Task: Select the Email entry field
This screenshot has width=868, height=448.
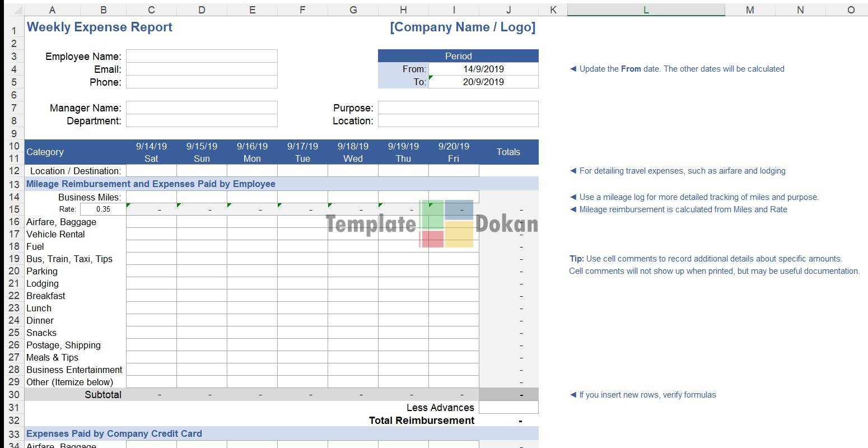Action: (x=202, y=69)
